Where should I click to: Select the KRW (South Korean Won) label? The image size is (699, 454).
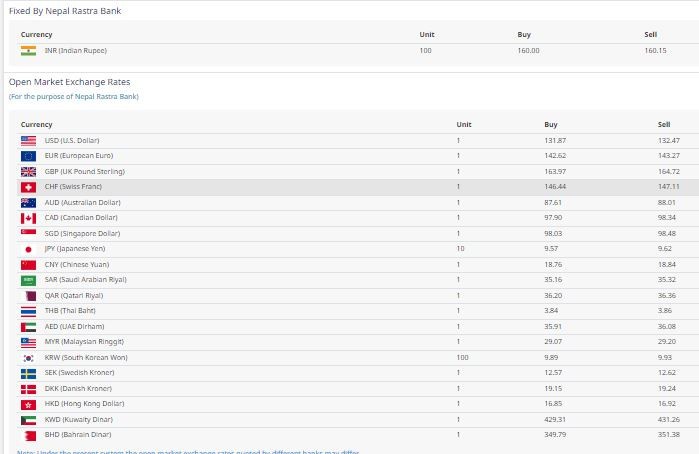pos(86,357)
